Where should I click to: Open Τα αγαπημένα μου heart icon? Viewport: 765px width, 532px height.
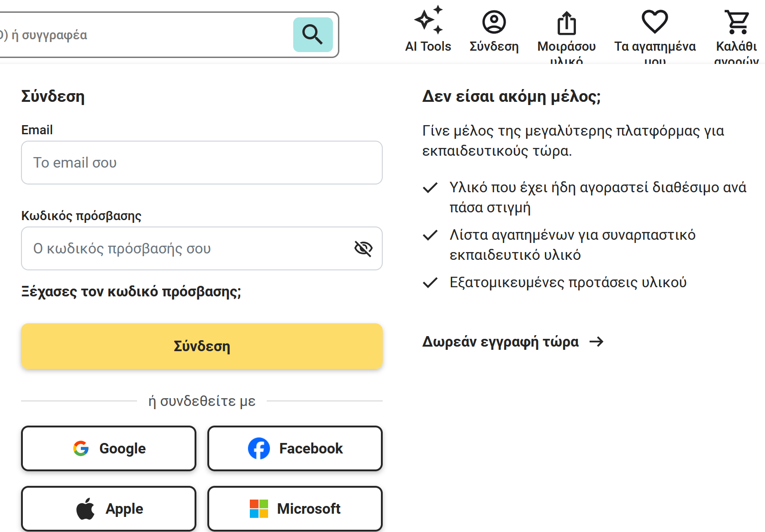654,21
